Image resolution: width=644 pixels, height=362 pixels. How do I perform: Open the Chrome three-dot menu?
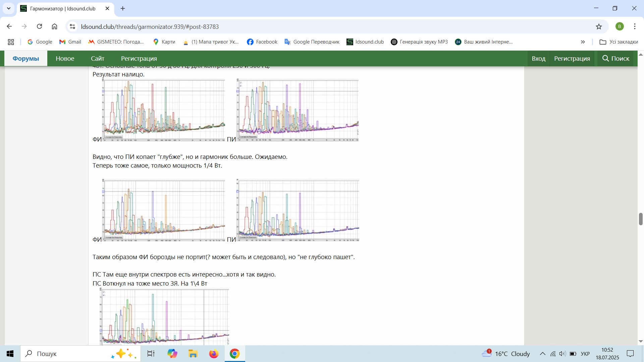click(635, 26)
